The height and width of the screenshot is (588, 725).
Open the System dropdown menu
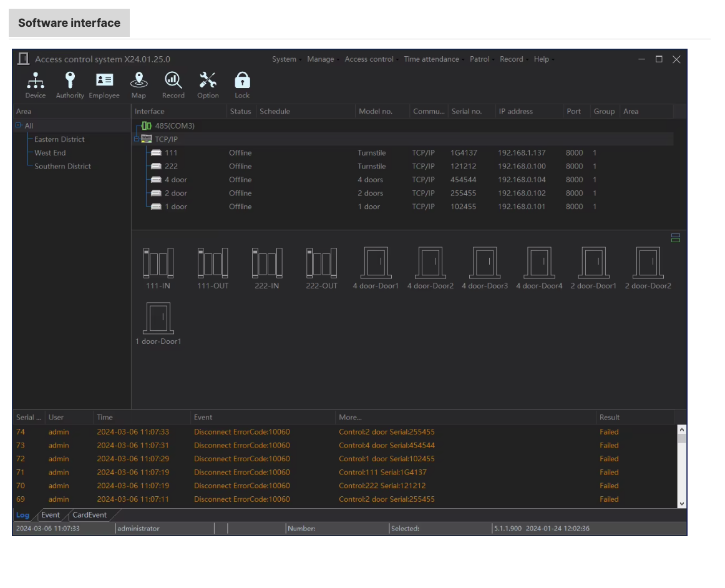[285, 59]
